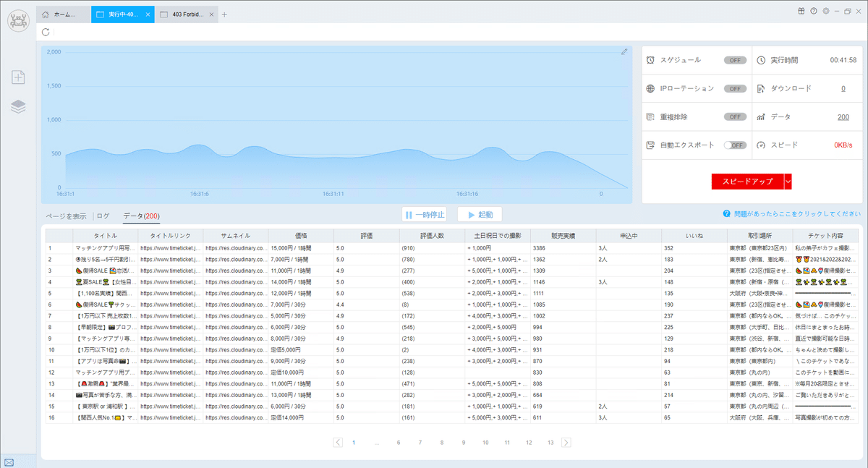This screenshot has height=468, width=868.
Task: Click the 一時停止 pause button
Action: (424, 215)
